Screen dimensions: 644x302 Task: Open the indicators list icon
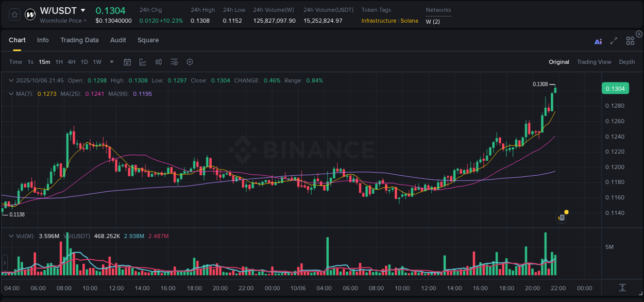coord(174,62)
